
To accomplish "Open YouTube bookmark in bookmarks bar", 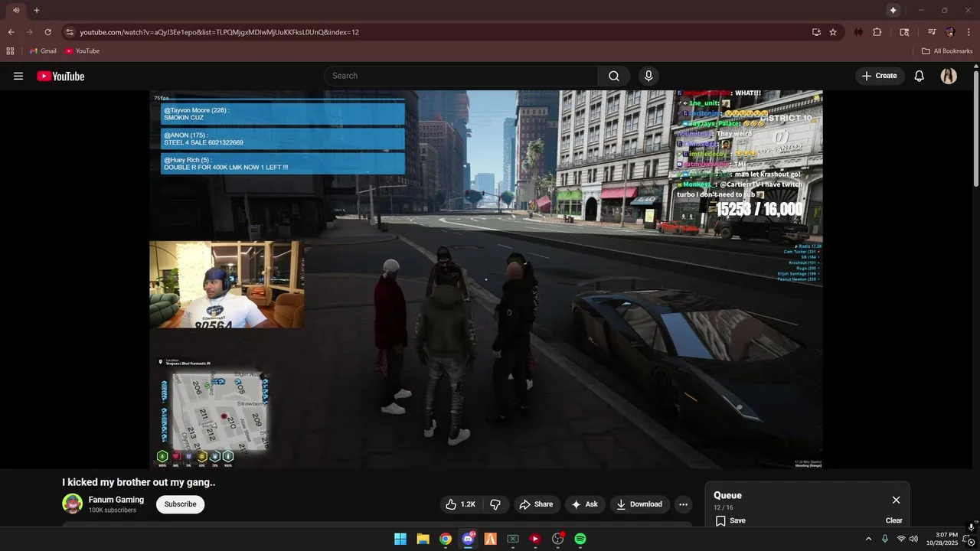I will pos(83,51).
